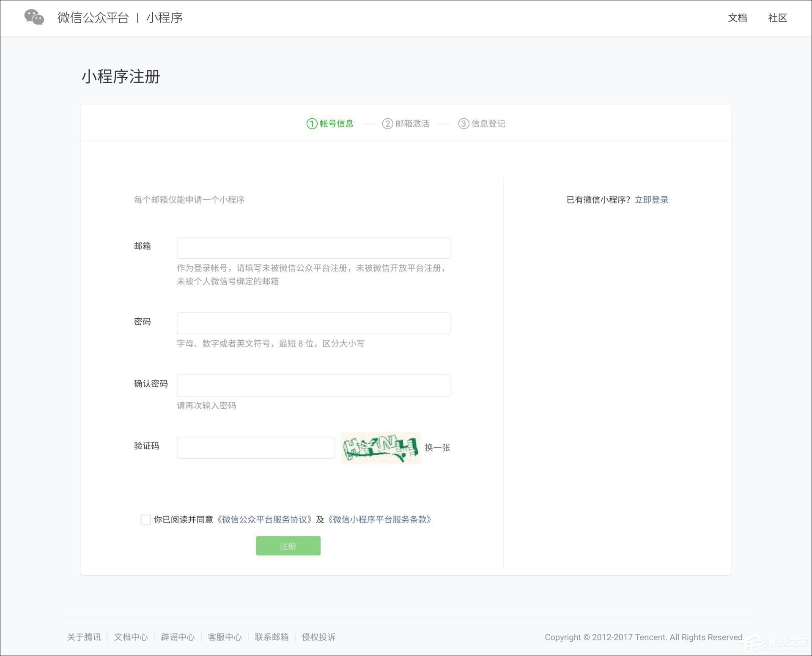Click the step 3 信息登记 indicator icon
Screen dimensions: 812x656
(464, 123)
